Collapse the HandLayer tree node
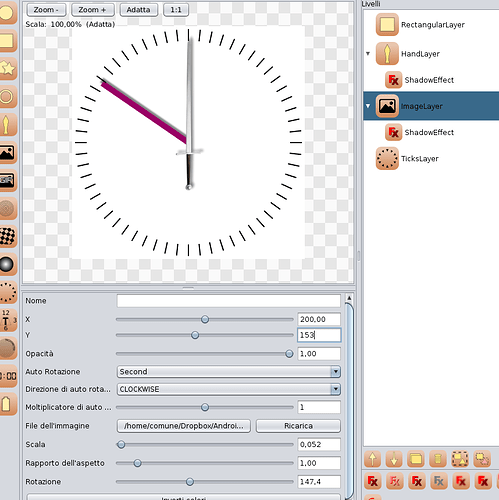499x500 pixels. (x=368, y=53)
